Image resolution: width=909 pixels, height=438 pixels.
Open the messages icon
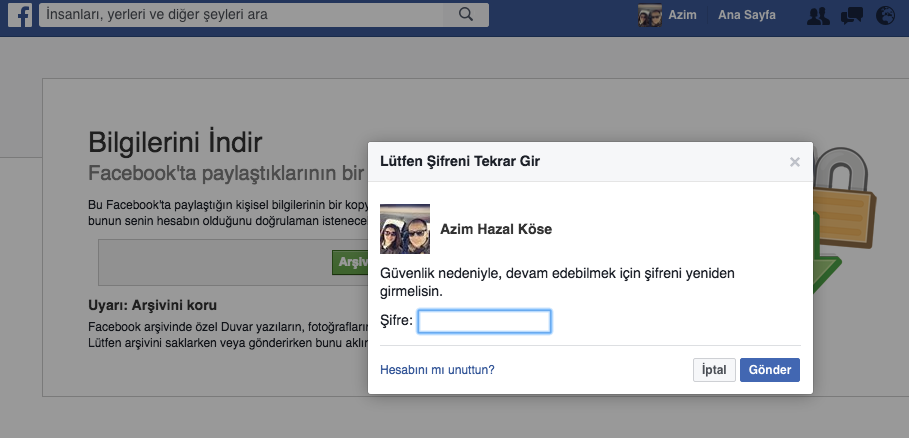[x=852, y=16]
